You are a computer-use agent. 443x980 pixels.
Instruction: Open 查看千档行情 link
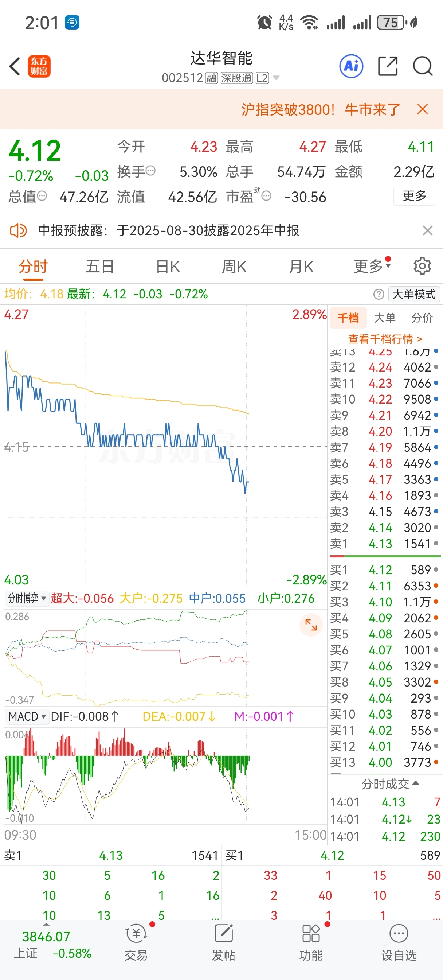pos(385,339)
